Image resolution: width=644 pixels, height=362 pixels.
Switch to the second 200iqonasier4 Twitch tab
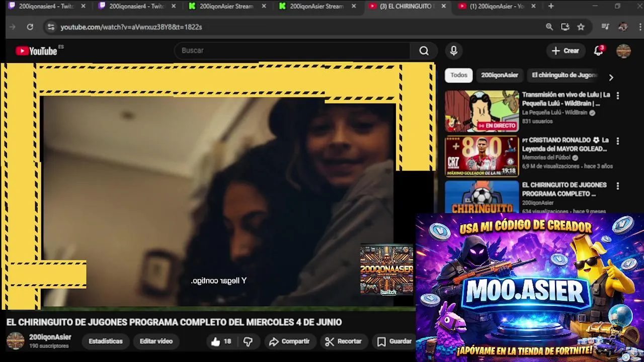[137, 6]
